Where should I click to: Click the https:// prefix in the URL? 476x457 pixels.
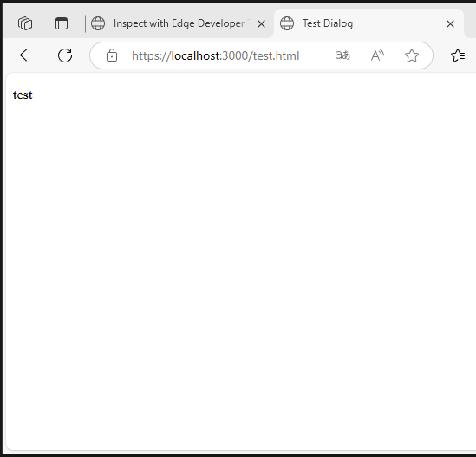click(152, 56)
